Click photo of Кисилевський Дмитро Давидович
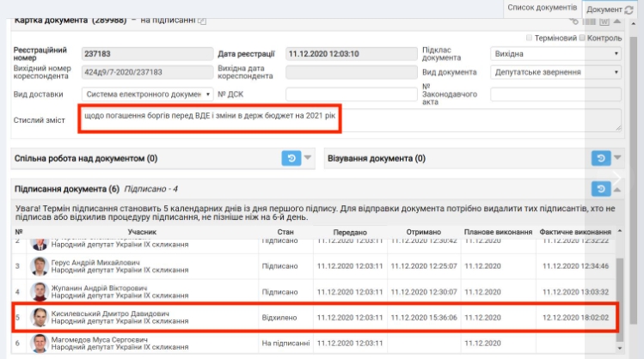644x359 pixels. [x=40, y=319]
